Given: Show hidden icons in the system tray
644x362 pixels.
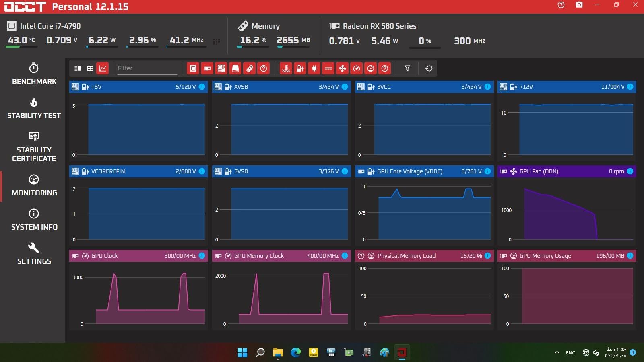Looking at the screenshot, I should (x=557, y=353).
